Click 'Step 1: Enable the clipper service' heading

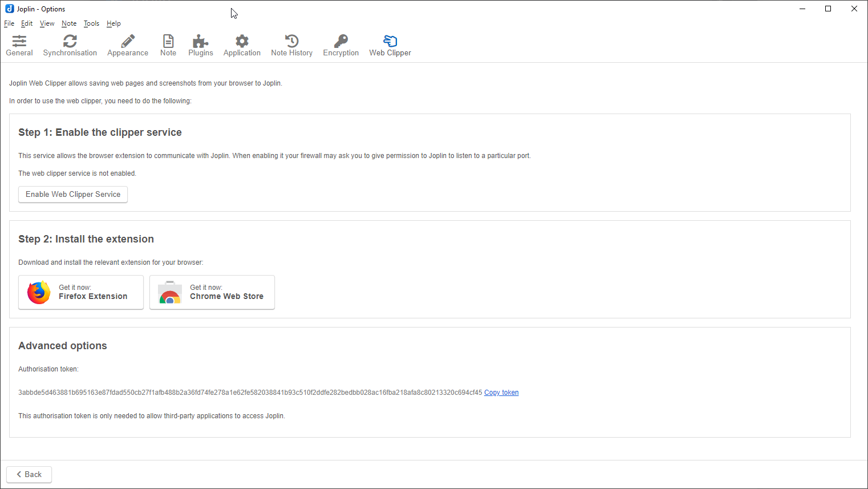[x=100, y=132]
